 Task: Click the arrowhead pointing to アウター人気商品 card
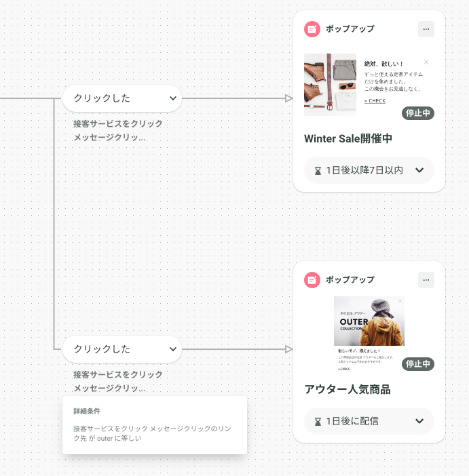tap(289, 349)
